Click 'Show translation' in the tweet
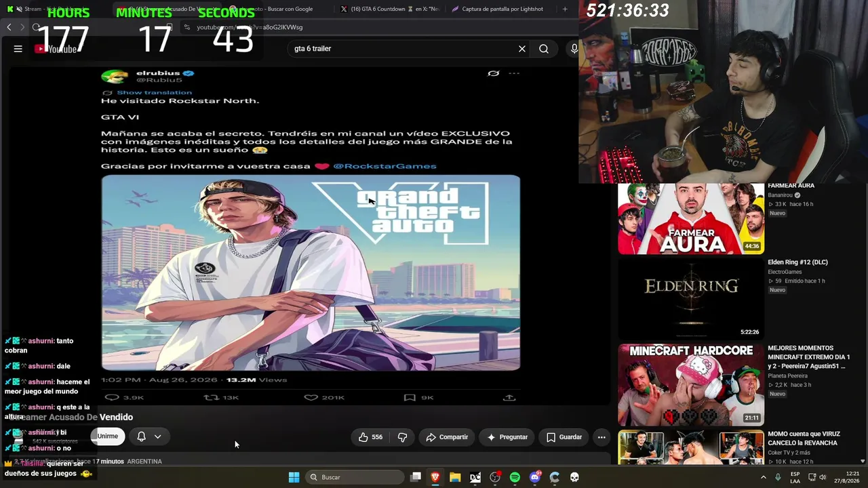Image resolution: width=868 pixels, height=488 pixels. click(154, 92)
